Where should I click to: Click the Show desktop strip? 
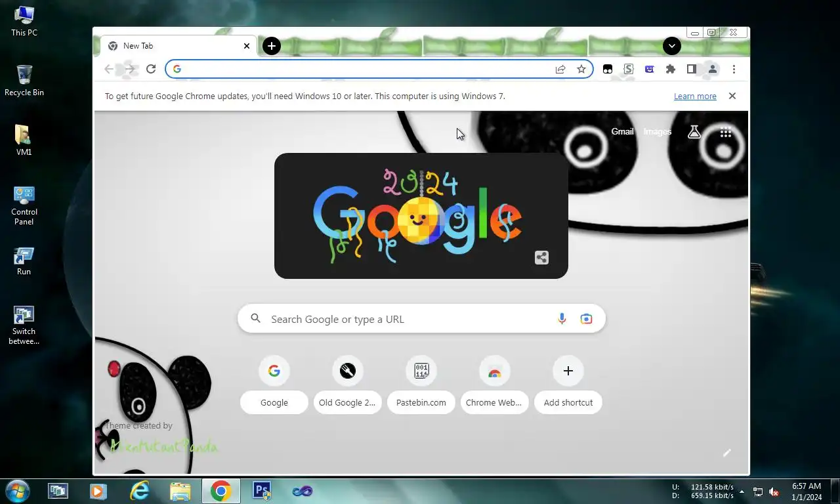click(835, 491)
